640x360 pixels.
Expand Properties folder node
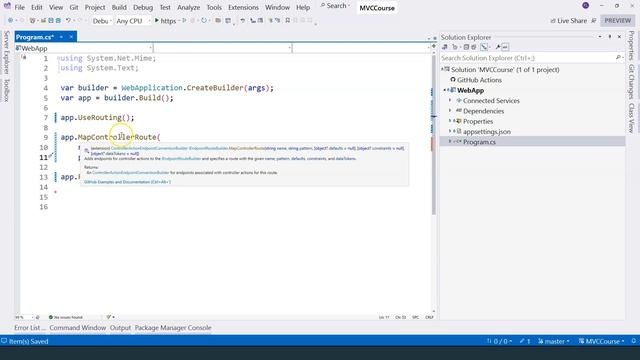coord(451,121)
